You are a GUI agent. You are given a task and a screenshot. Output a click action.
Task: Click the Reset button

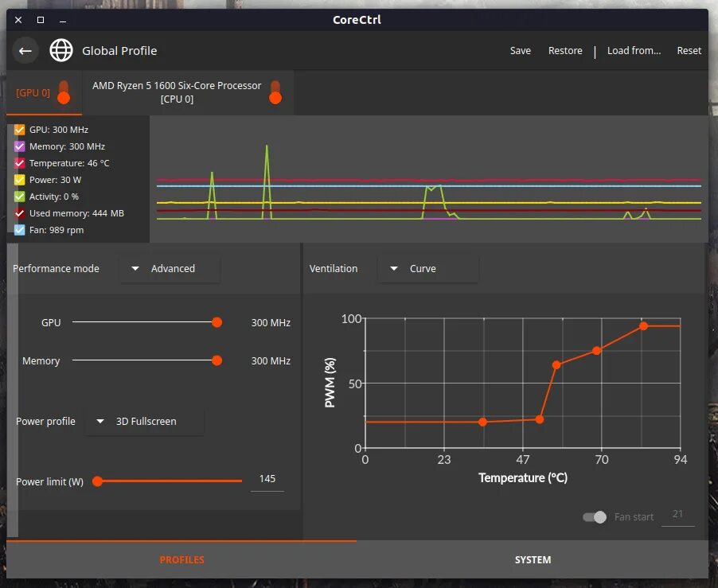click(689, 51)
